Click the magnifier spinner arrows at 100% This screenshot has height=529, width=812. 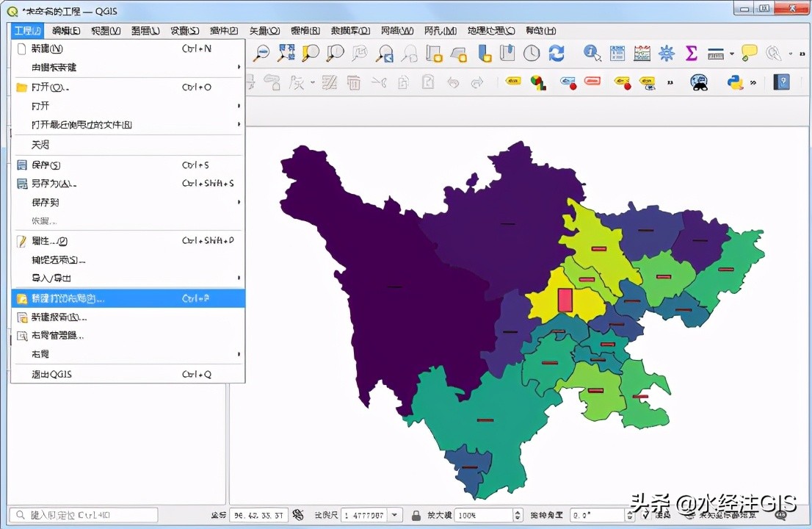(518, 515)
